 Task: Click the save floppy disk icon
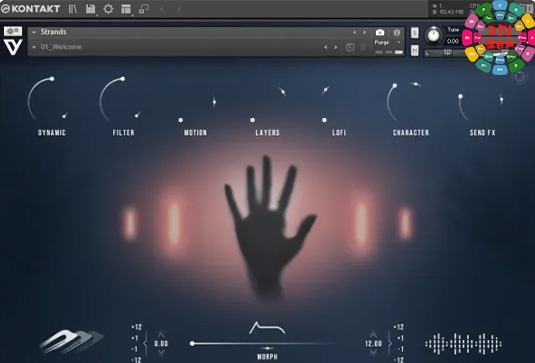[90, 9]
